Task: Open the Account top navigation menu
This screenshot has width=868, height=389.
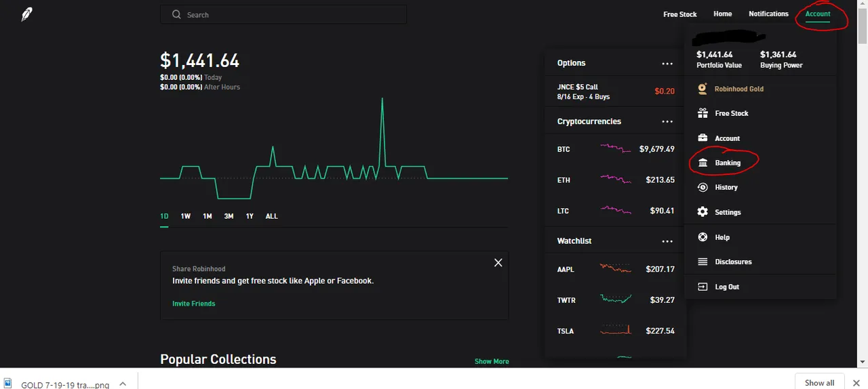Action: click(818, 14)
